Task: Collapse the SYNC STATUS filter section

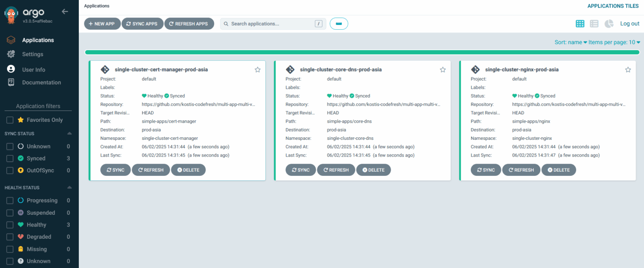Action: (70, 133)
